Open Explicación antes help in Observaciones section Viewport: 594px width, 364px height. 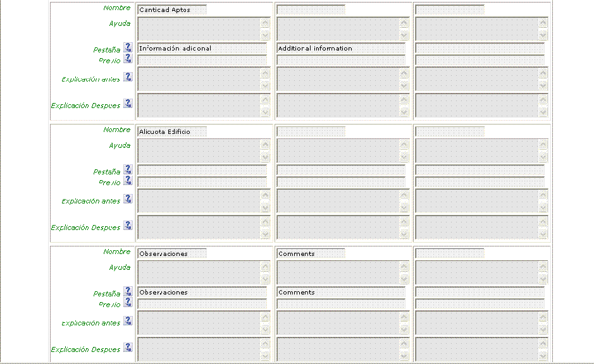128,321
